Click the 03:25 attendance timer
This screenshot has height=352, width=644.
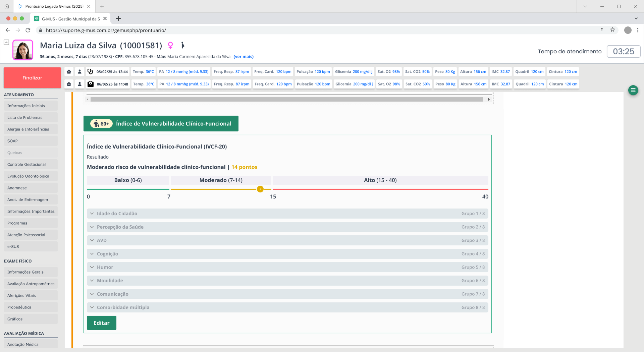coord(624,51)
